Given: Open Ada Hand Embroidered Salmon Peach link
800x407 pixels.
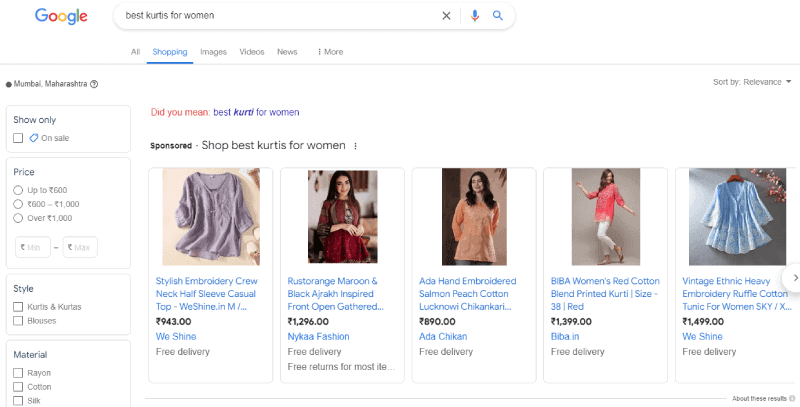Looking at the screenshot, I should pos(468,294).
